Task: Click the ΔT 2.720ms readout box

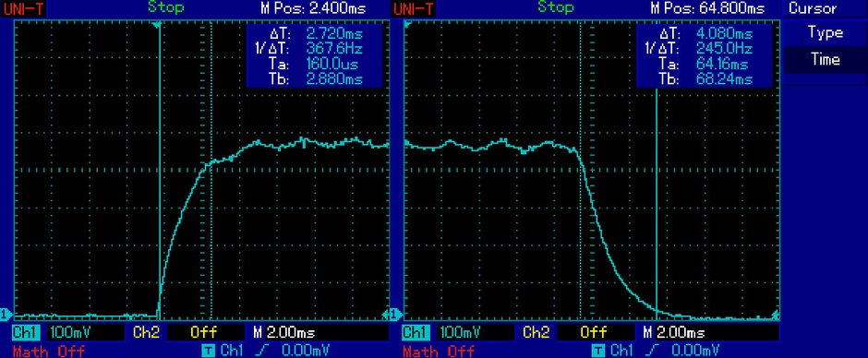Action: 315,54
